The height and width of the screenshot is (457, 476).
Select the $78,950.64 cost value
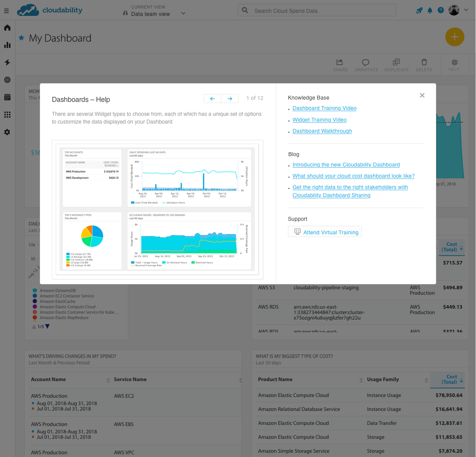tap(449, 395)
